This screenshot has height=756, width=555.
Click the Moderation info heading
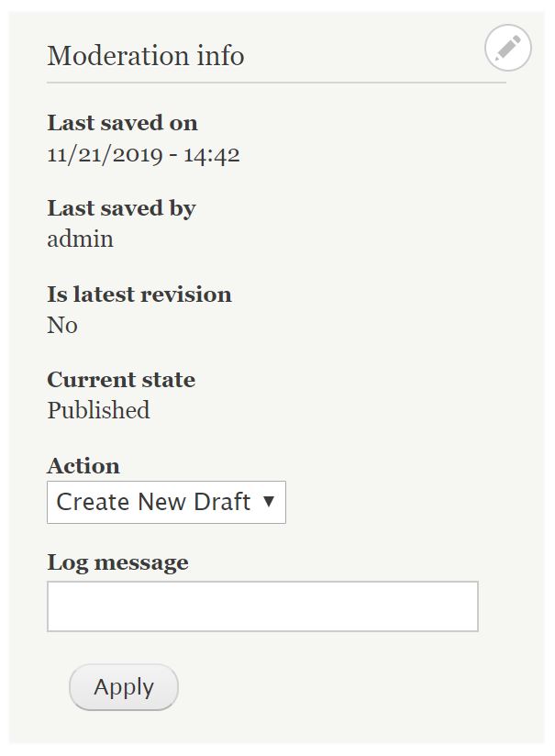146,56
